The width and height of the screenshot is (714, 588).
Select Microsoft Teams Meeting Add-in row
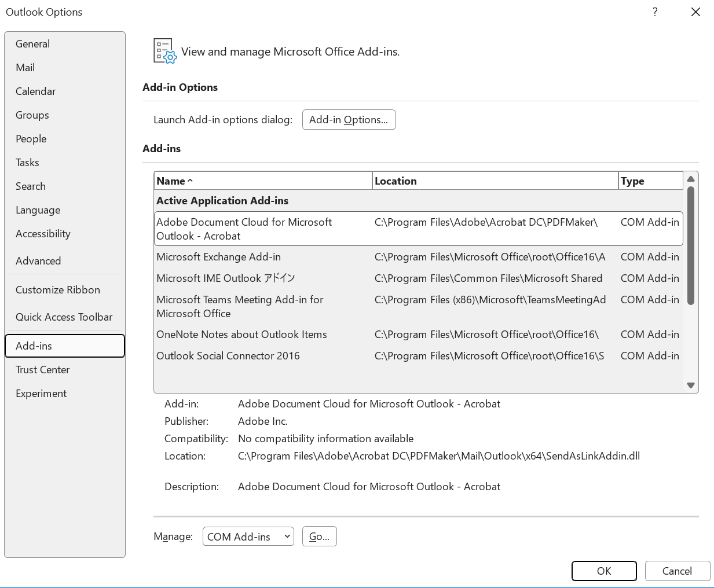pyautogui.click(x=419, y=307)
